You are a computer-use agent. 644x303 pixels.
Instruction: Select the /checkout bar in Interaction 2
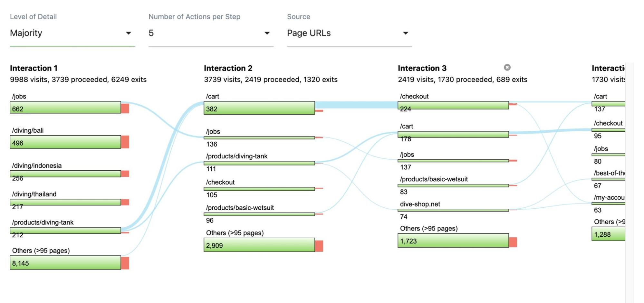259,189
